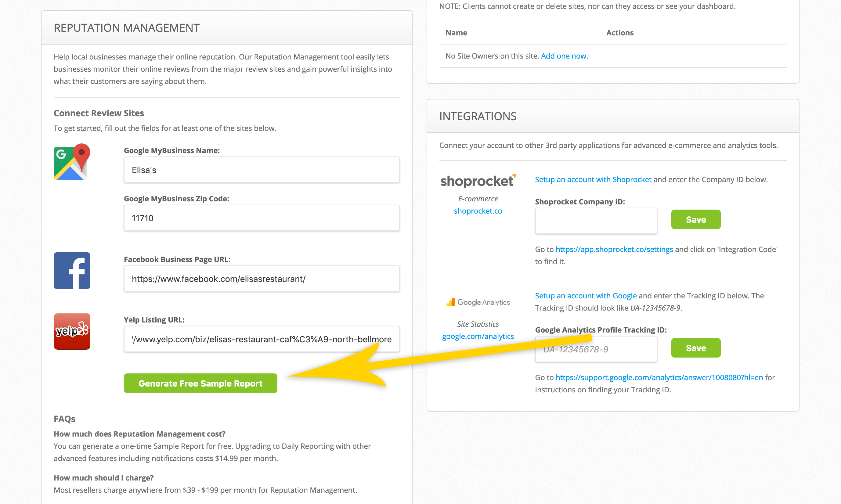
Task: Open the 'Add one now' link
Action: 564,56
